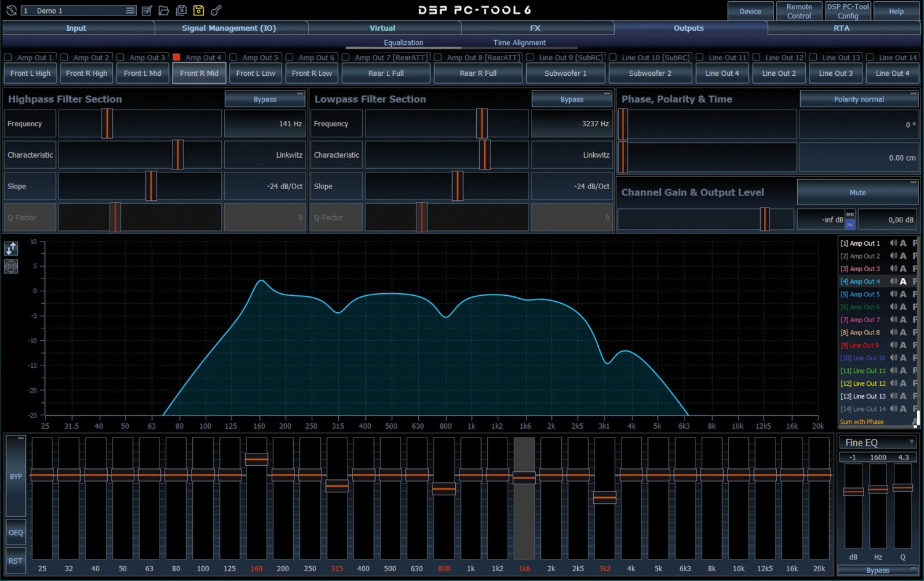Image resolution: width=924 pixels, height=581 pixels.
Task: Click the white floppy disk save icon
Action: [x=181, y=10]
